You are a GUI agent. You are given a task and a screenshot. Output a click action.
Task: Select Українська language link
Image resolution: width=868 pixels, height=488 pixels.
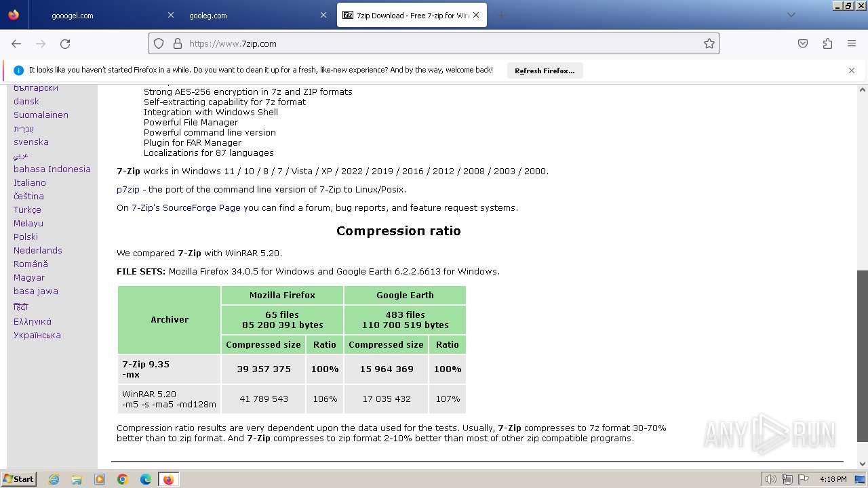pos(37,335)
